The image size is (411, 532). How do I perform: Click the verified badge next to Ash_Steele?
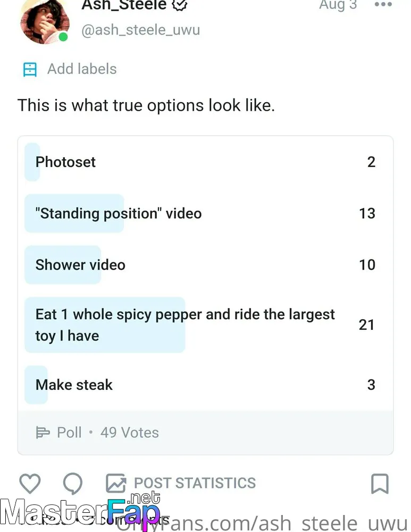[x=179, y=5]
